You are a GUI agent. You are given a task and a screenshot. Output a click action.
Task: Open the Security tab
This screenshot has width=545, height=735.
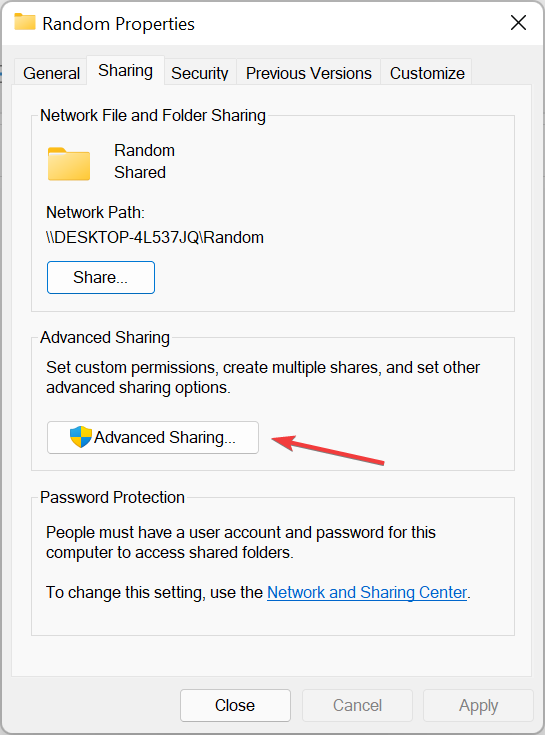coord(200,73)
